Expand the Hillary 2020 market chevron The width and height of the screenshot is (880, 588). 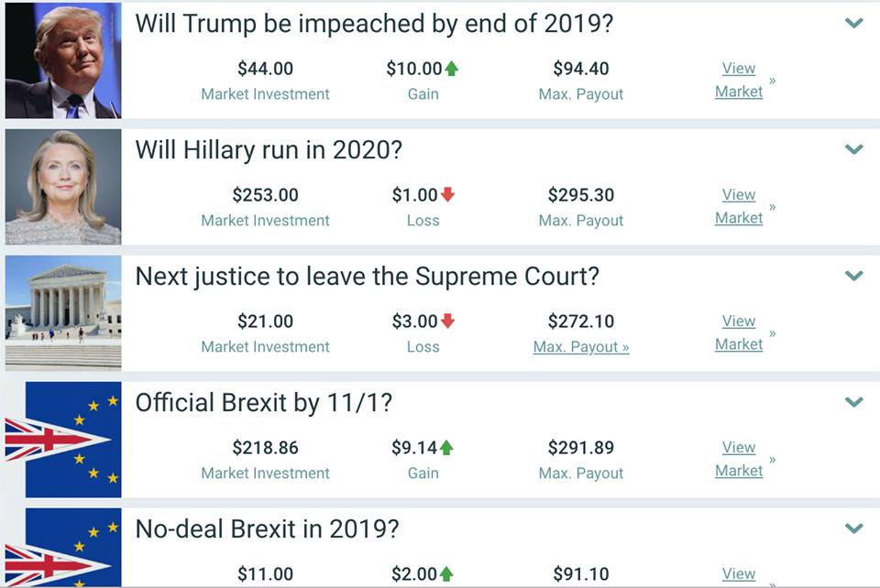tap(853, 149)
